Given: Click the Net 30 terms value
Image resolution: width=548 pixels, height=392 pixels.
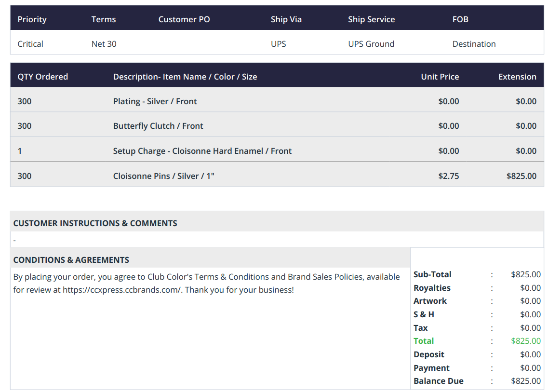Looking at the screenshot, I should coord(104,44).
